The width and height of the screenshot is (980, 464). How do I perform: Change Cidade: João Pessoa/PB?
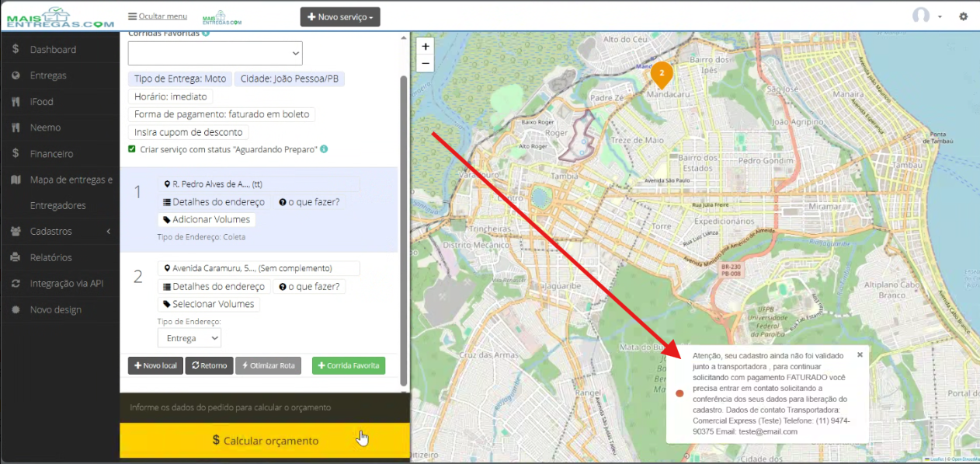[290, 78]
